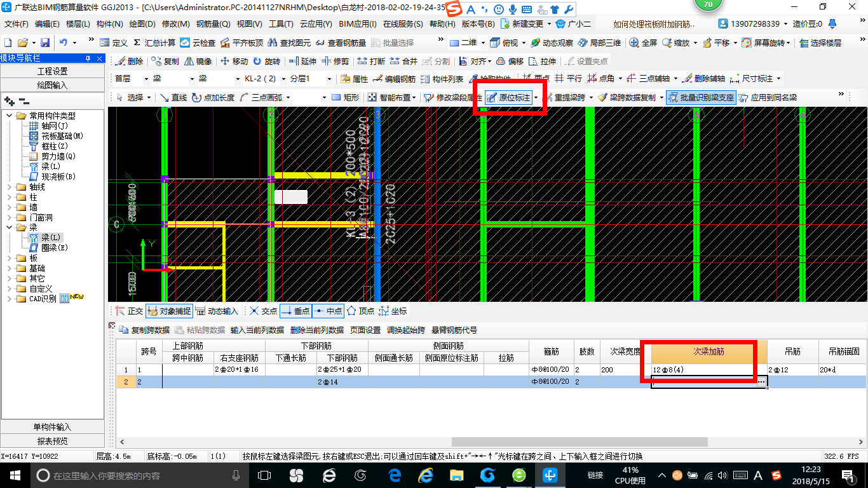Click 输入当前列数据 button
Screen dimensions: 868x488
coord(257,330)
